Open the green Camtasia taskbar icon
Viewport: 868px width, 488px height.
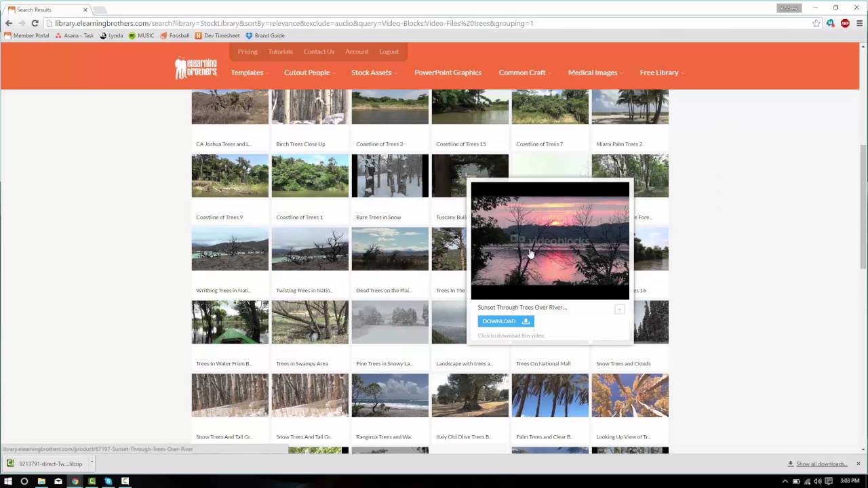tap(92, 481)
